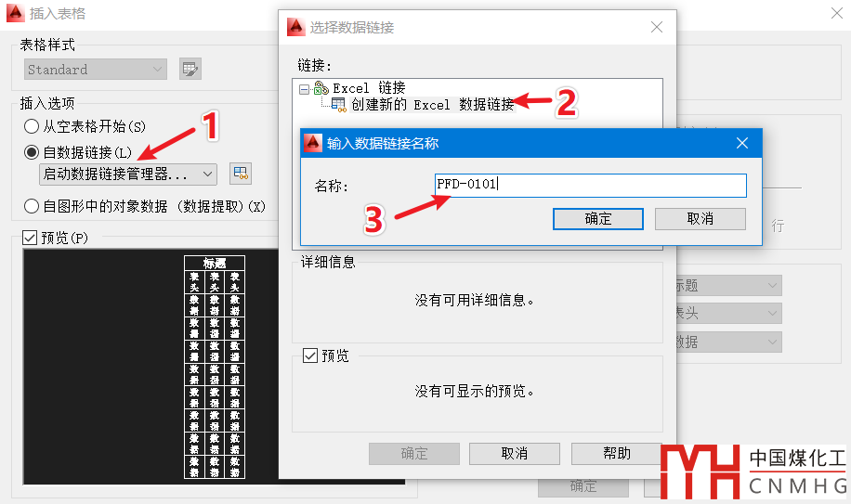Click AutoCAD logo in 插入表格 title bar
This screenshot has height=504, width=851.
pyautogui.click(x=15, y=13)
